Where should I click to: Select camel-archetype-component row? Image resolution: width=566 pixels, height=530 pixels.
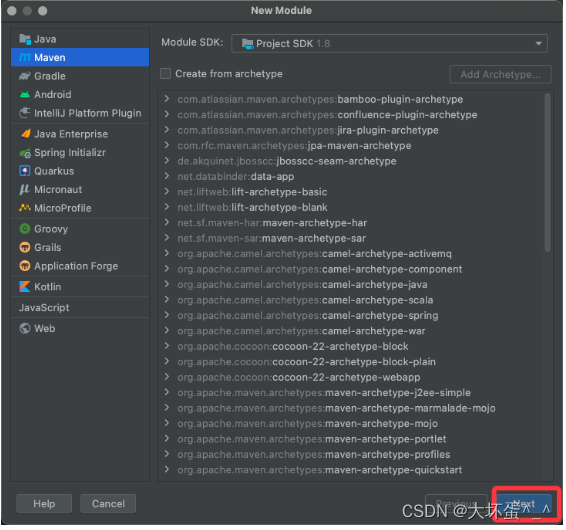[351, 269]
